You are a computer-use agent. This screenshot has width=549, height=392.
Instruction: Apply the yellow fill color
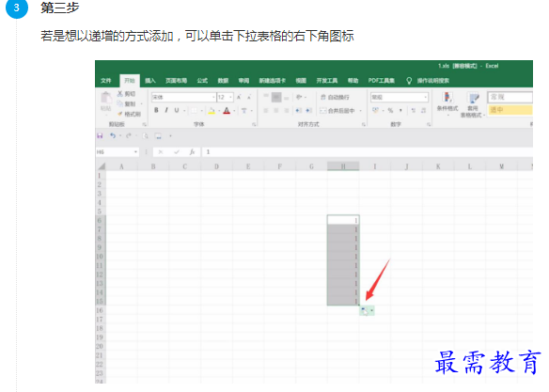point(212,111)
